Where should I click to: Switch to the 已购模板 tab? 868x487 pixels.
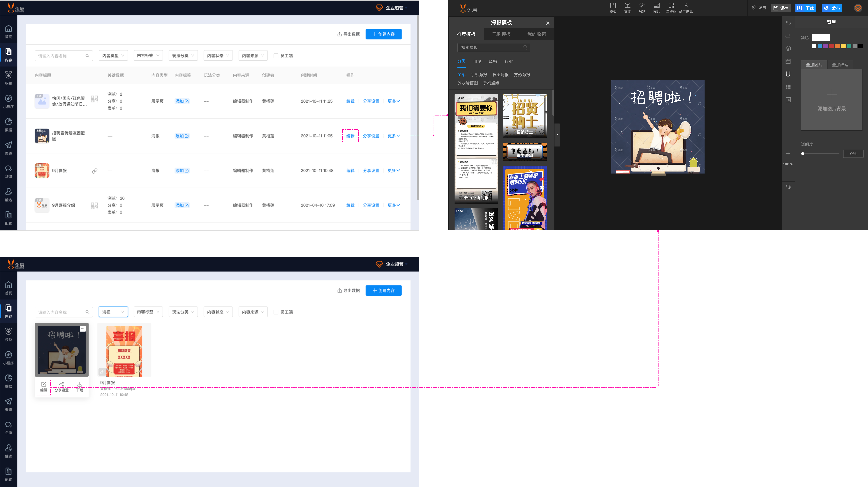(501, 34)
